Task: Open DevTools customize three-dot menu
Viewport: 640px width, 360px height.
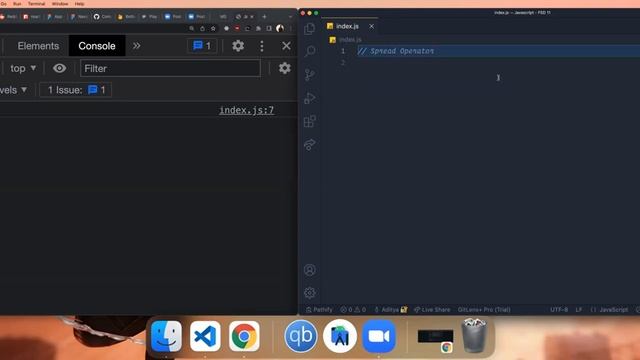Action: click(x=262, y=46)
